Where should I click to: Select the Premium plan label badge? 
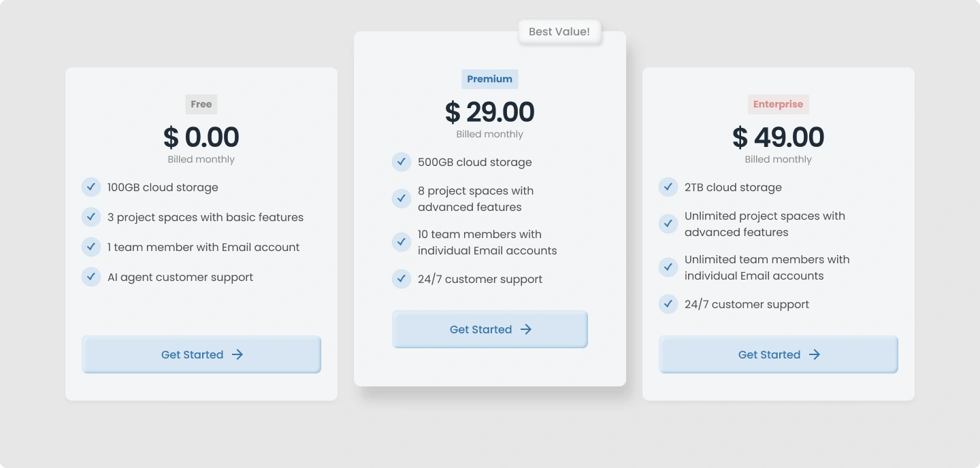tap(489, 79)
